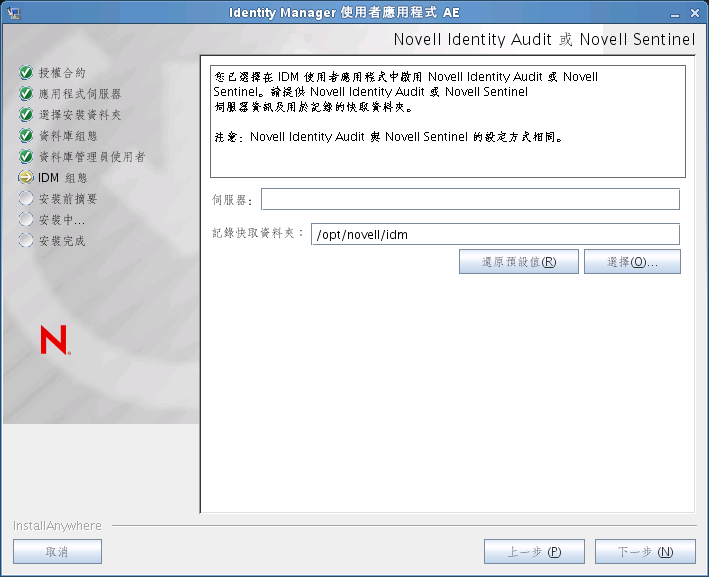Click the empty circle icon beside 安裝前摘要
709x577 pixels.
coord(26,198)
